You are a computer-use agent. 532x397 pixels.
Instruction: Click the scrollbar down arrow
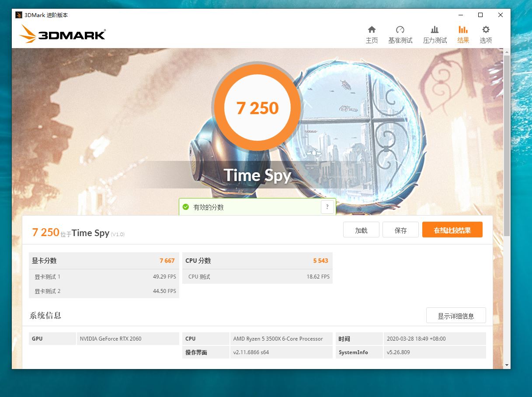click(x=507, y=365)
